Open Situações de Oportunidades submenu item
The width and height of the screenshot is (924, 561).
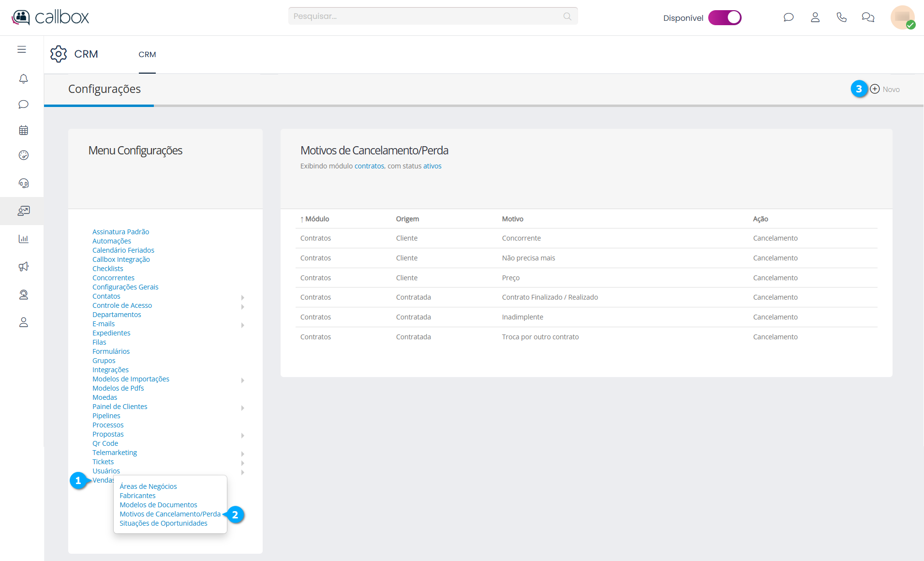click(x=164, y=523)
